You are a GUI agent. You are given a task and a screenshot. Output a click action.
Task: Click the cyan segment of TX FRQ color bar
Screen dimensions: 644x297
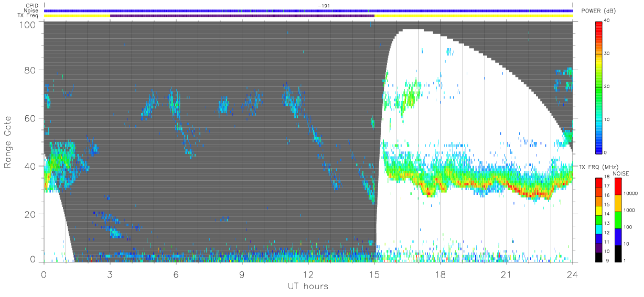[x=598, y=228]
